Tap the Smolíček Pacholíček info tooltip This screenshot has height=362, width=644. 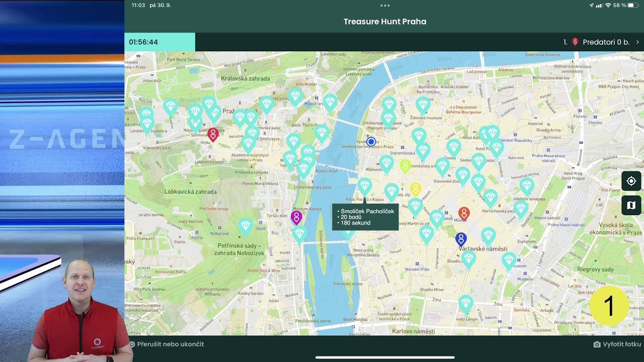365,217
